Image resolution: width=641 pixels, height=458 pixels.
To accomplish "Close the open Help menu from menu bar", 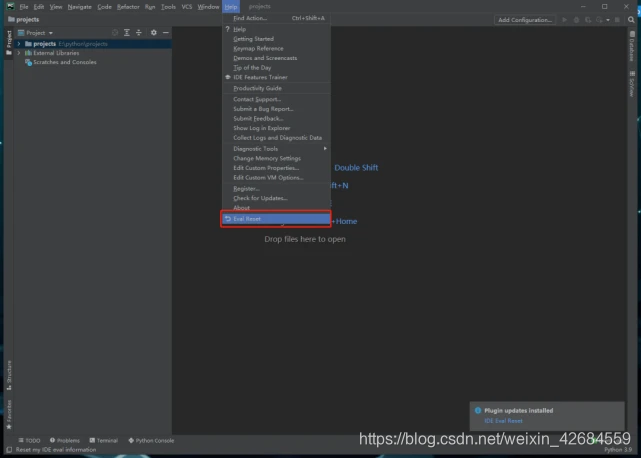I will point(231,7).
